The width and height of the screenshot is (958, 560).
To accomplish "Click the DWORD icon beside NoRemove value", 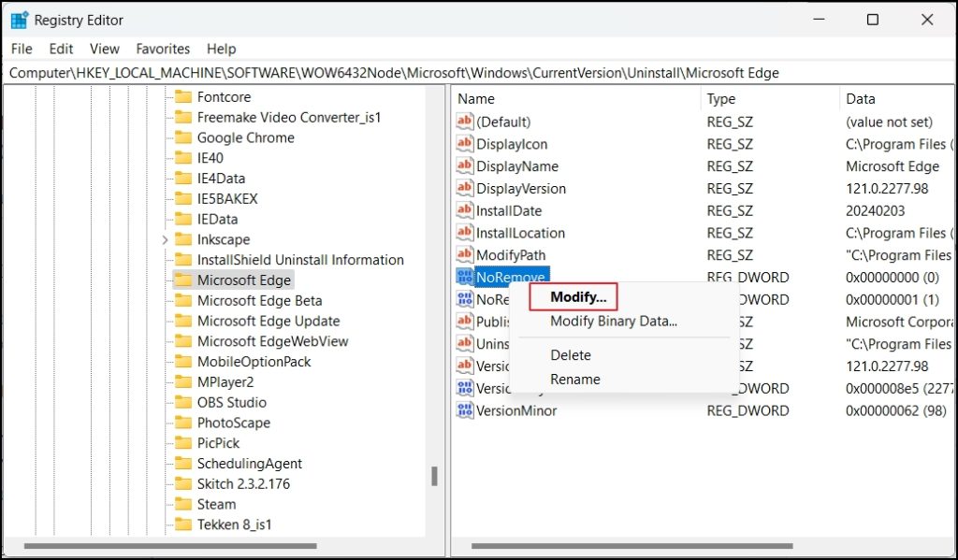I will pyautogui.click(x=464, y=277).
